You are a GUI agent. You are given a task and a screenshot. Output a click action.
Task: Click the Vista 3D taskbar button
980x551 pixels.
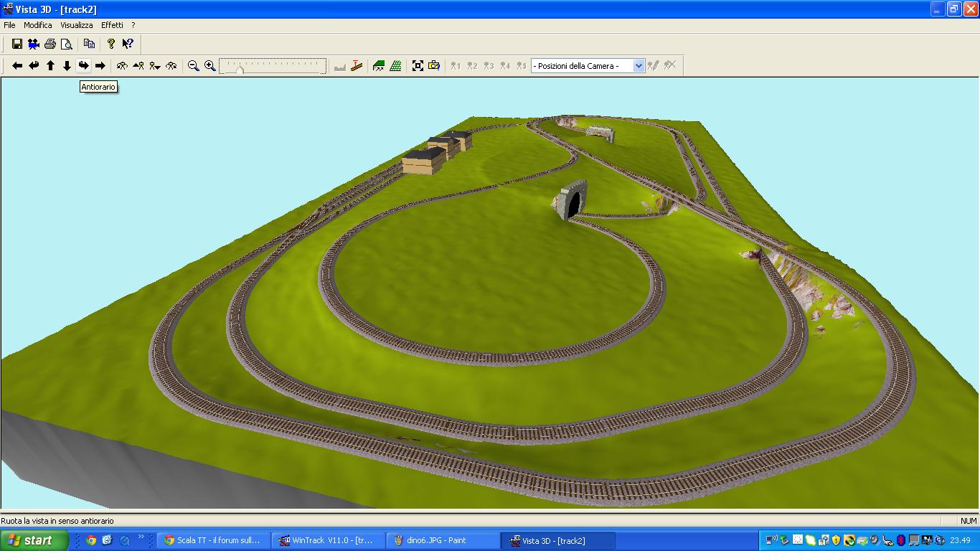pyautogui.click(x=557, y=541)
